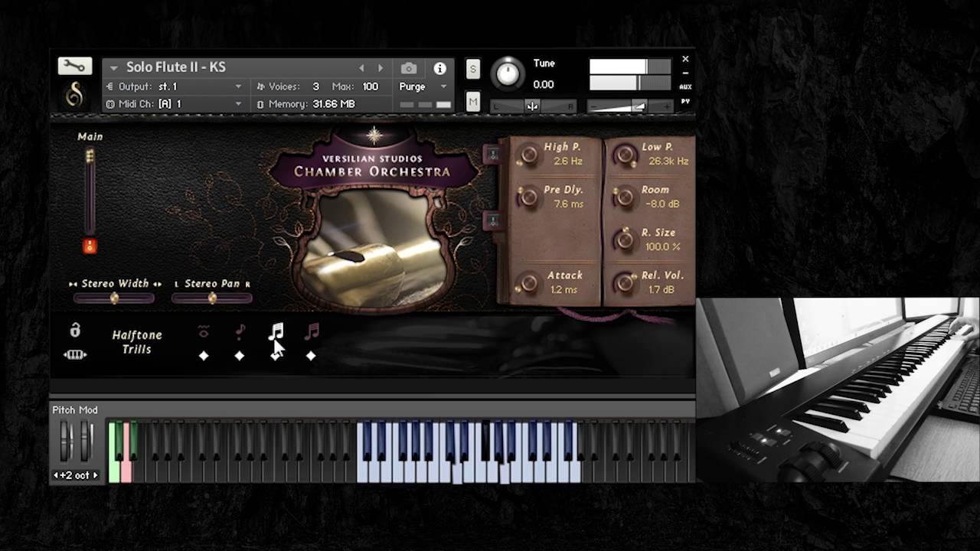Click the padlock icon beside Halftone Trills
The width and height of the screenshot is (980, 551).
pos(75,330)
